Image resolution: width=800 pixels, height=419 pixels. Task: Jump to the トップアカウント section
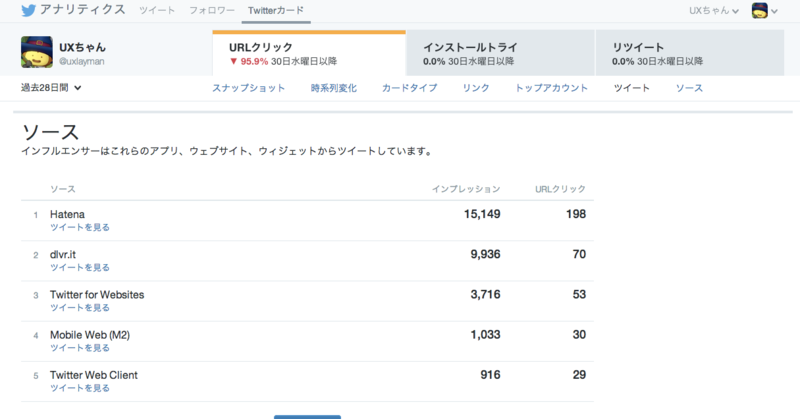551,88
